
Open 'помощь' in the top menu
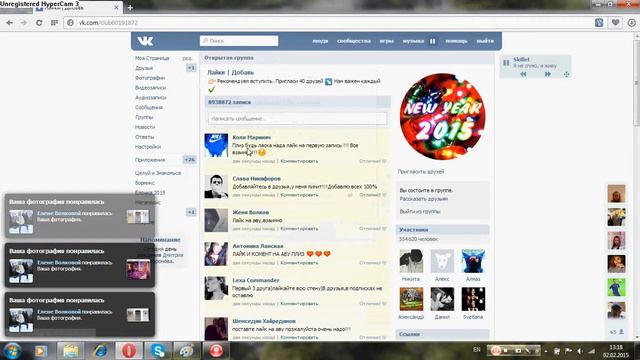coord(456,41)
